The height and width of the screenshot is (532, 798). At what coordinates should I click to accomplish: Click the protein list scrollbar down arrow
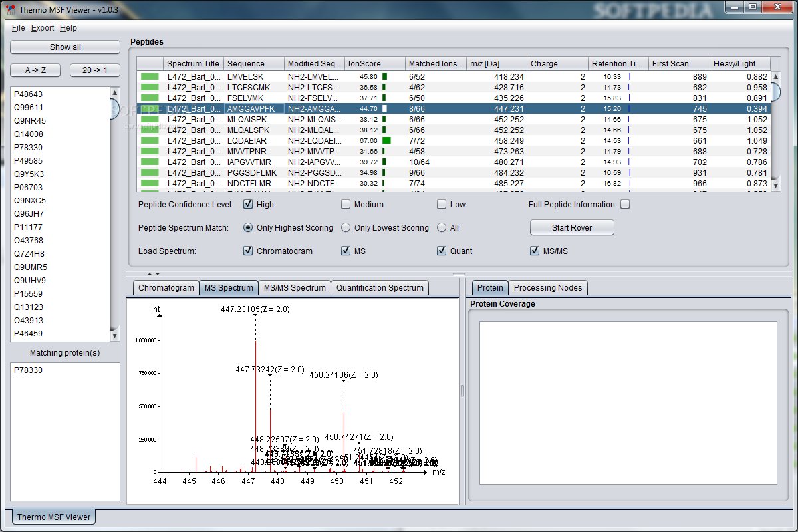pos(114,335)
